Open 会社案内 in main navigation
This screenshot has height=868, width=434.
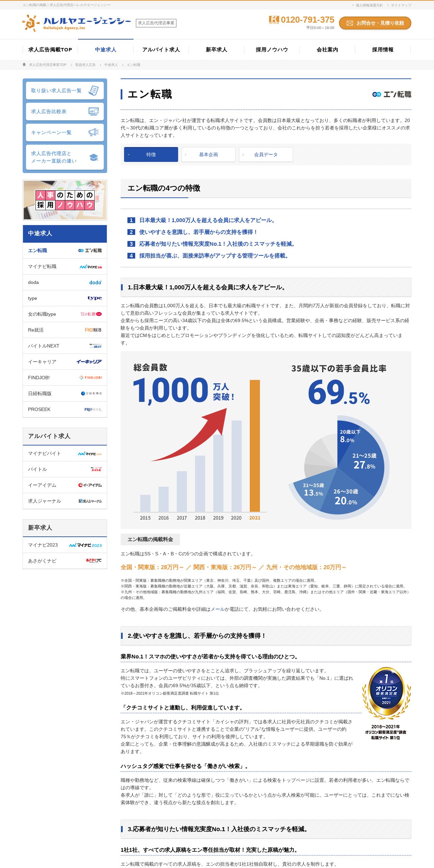[x=328, y=50]
